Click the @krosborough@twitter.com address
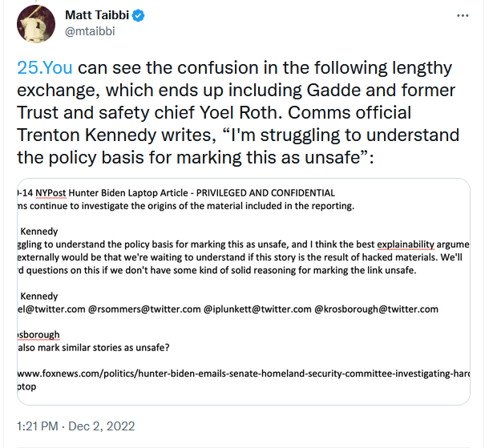Viewport: 493px width, 448px height. (x=376, y=309)
